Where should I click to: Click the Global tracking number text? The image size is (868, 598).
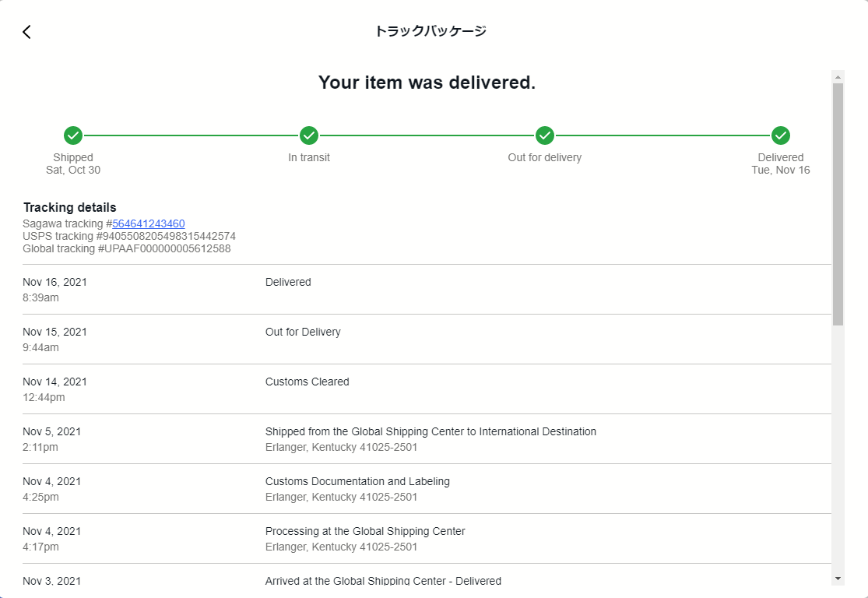point(126,248)
